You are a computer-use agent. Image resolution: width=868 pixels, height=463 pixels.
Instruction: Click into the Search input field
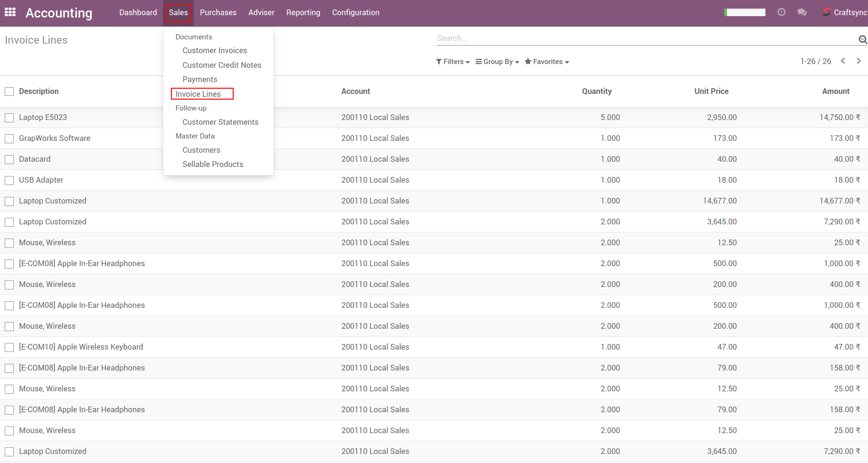click(646, 38)
